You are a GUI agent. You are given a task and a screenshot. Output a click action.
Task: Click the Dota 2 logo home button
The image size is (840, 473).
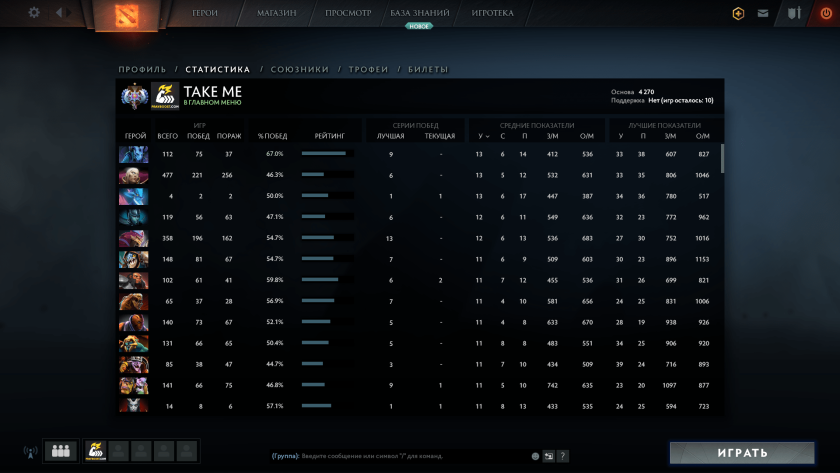pyautogui.click(x=126, y=15)
